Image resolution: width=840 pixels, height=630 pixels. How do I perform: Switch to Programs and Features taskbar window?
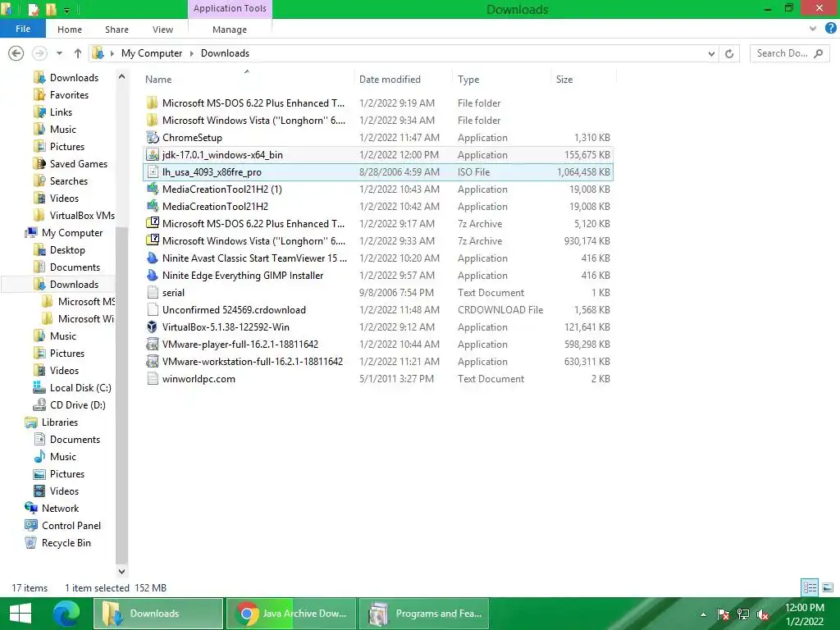click(x=424, y=614)
